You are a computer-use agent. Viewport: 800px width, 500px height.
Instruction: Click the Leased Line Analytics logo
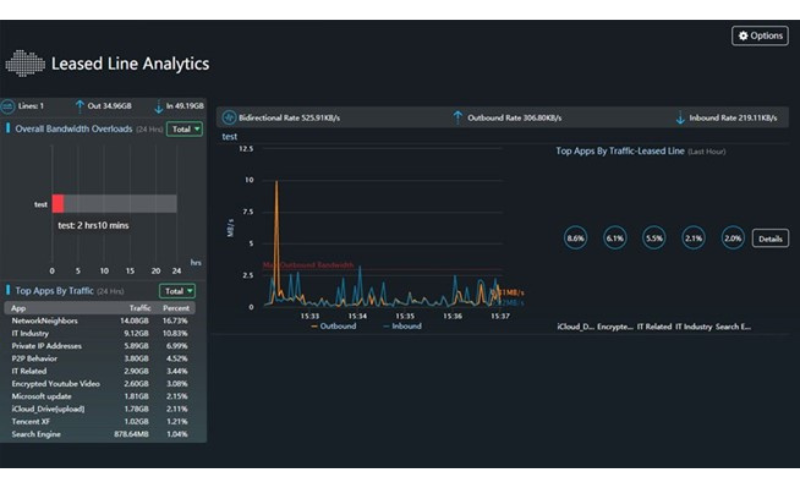click(25, 63)
